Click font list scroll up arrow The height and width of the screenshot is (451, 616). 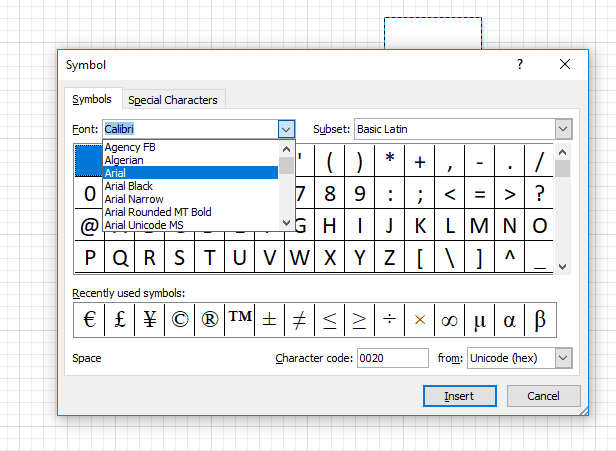tap(287, 149)
